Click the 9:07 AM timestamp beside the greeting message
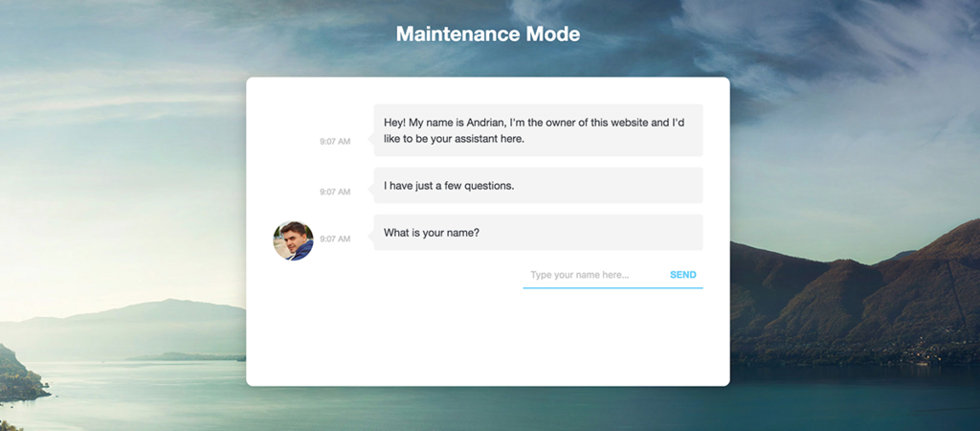This screenshot has width=980, height=431. coord(335,142)
